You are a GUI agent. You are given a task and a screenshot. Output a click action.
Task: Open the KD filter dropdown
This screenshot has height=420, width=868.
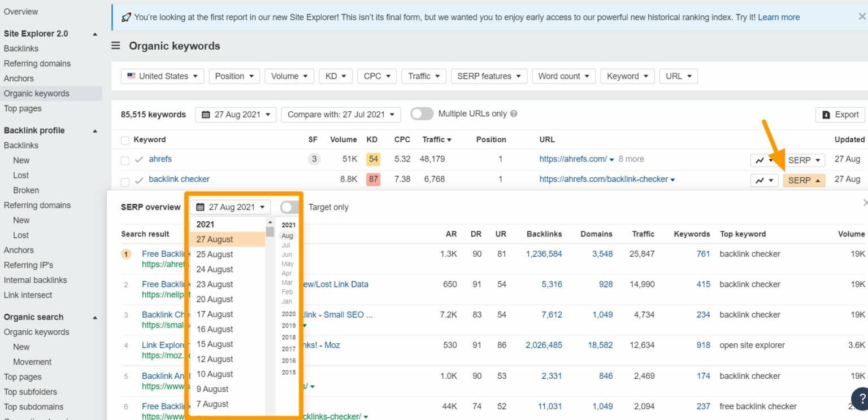(x=336, y=76)
